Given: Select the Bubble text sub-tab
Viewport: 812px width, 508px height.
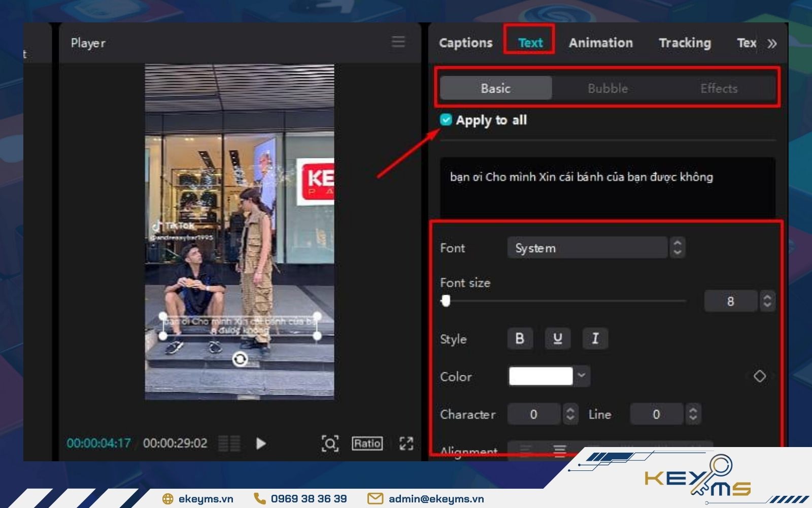Looking at the screenshot, I should pos(607,88).
